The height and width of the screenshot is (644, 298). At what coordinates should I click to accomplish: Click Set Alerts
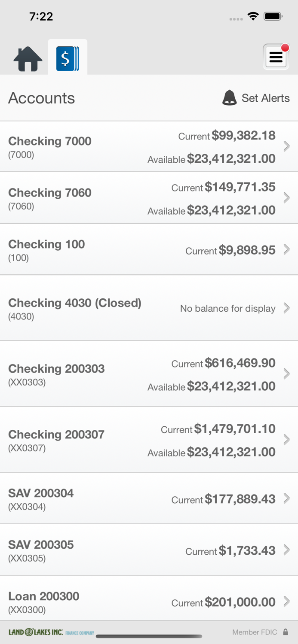[x=265, y=98]
